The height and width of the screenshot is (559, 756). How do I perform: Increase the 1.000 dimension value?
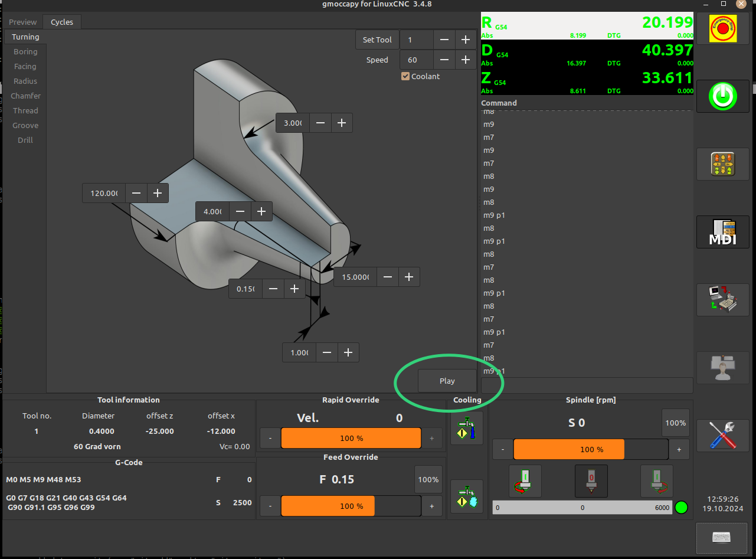pos(348,352)
